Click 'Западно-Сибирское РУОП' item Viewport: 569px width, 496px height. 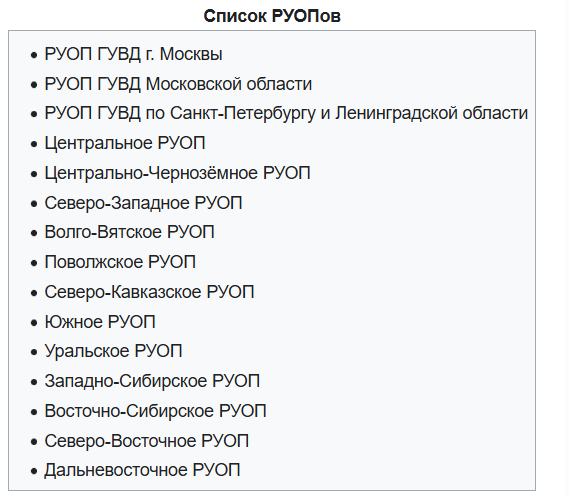(x=152, y=381)
